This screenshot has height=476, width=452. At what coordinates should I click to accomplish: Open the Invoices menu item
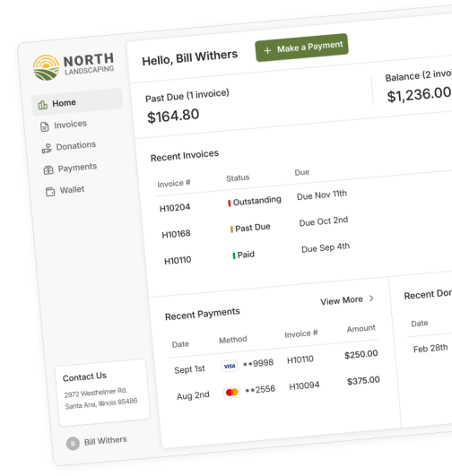pos(64,125)
